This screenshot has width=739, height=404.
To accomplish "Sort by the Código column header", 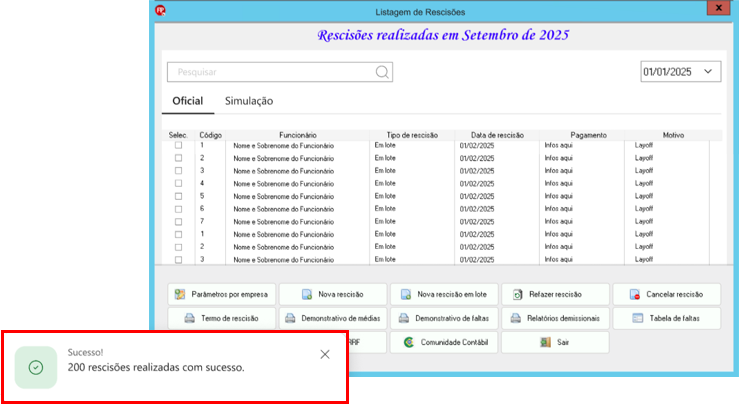I will click(210, 135).
